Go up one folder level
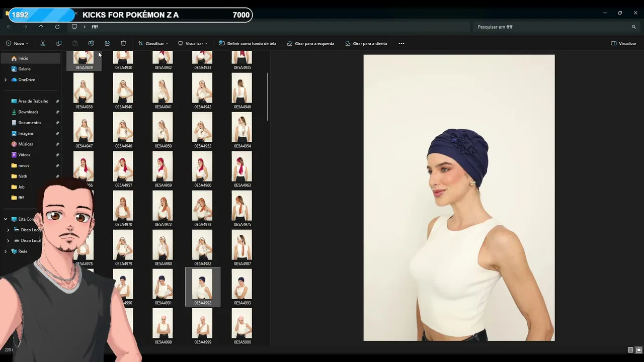The image size is (644, 362). coord(41,27)
